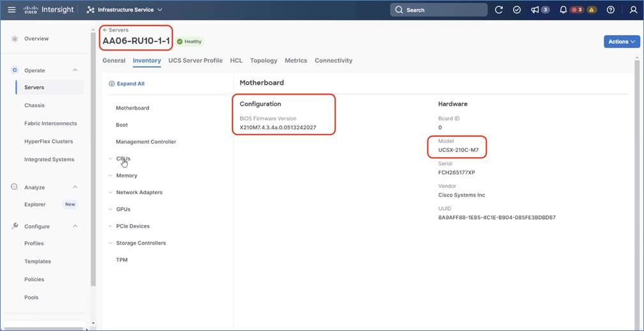Expand the PCIe Devices tree node
The width and height of the screenshot is (644, 331).
pos(111,226)
